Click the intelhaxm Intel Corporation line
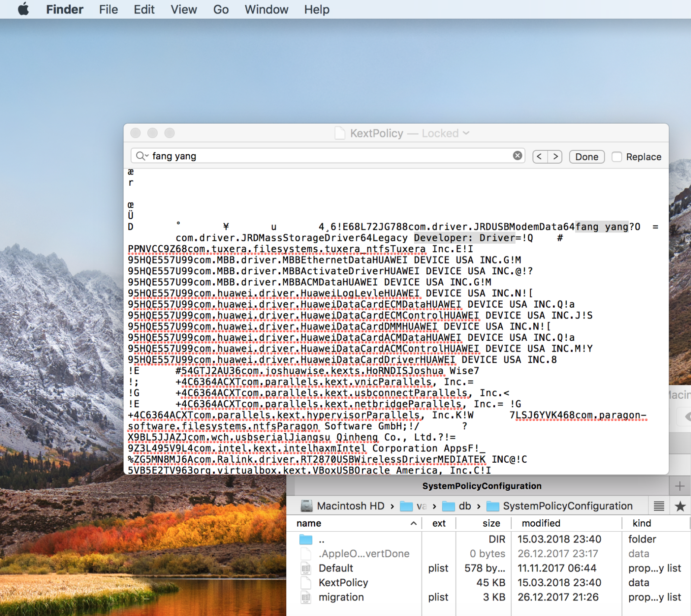The width and height of the screenshot is (691, 616). [307, 448]
